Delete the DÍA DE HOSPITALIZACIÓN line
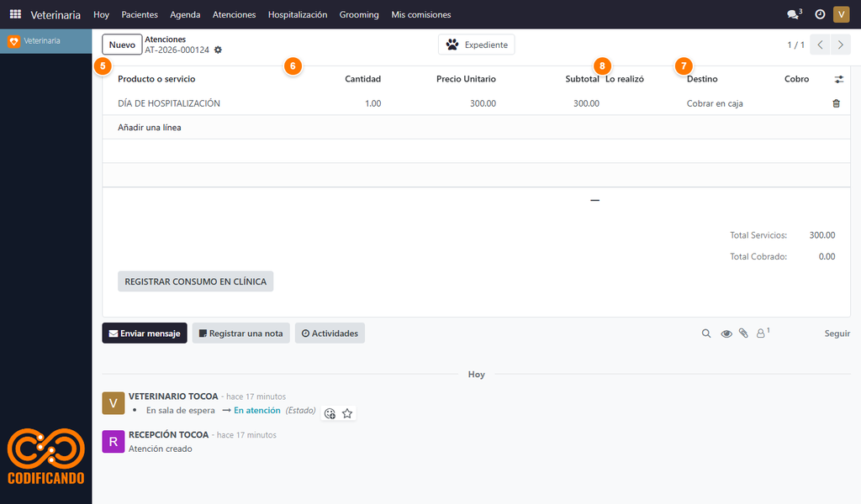This screenshot has height=504, width=861. point(836,103)
